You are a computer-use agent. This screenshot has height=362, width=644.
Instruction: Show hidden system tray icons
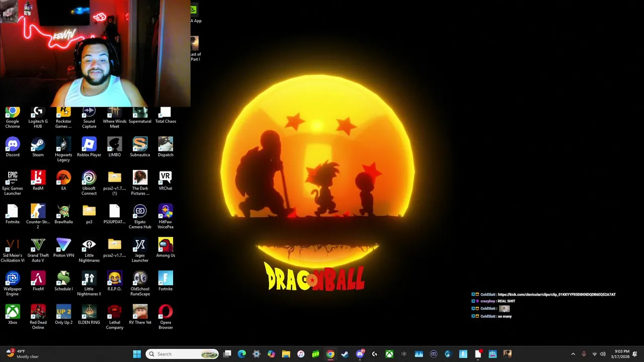[x=573, y=354]
